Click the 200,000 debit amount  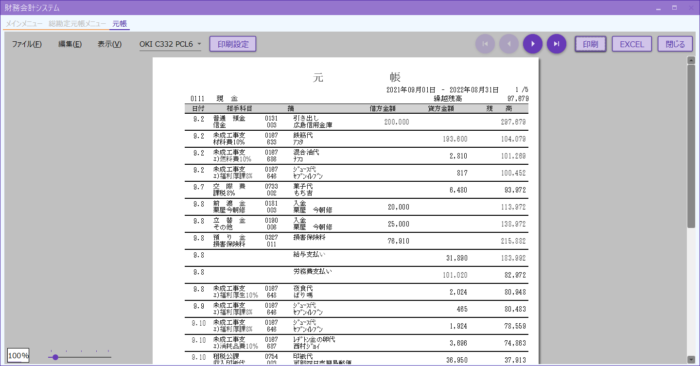396,122
